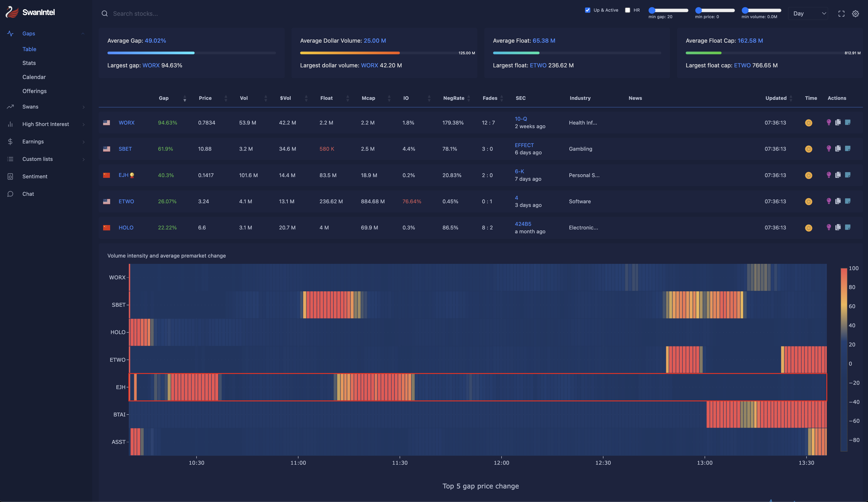Image resolution: width=868 pixels, height=502 pixels.
Task: Open the SBET ticker link in table
Action: click(125, 149)
